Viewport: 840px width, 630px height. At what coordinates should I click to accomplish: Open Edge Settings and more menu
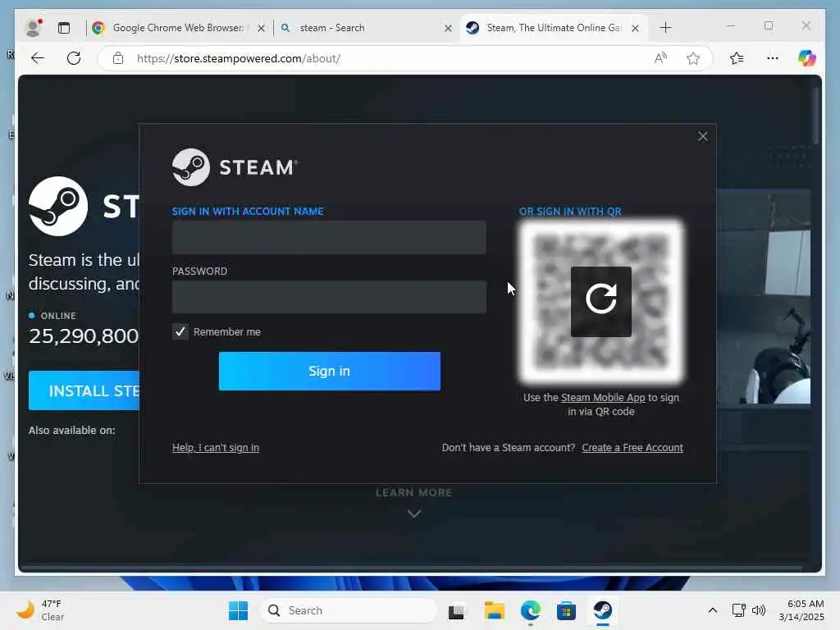coord(773,58)
